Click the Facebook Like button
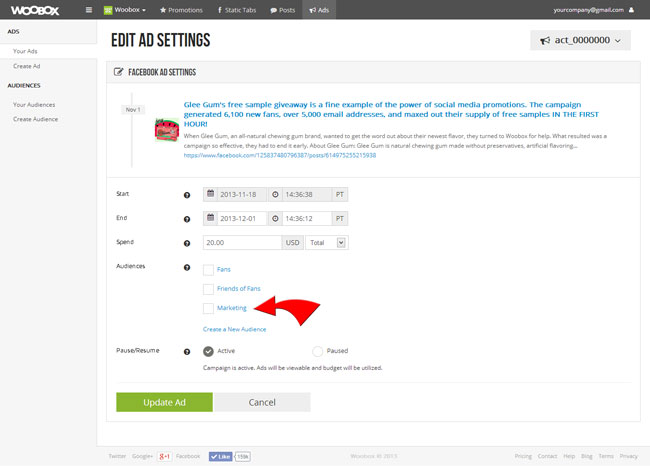Viewport: 650px width, 466px height. 220,456
